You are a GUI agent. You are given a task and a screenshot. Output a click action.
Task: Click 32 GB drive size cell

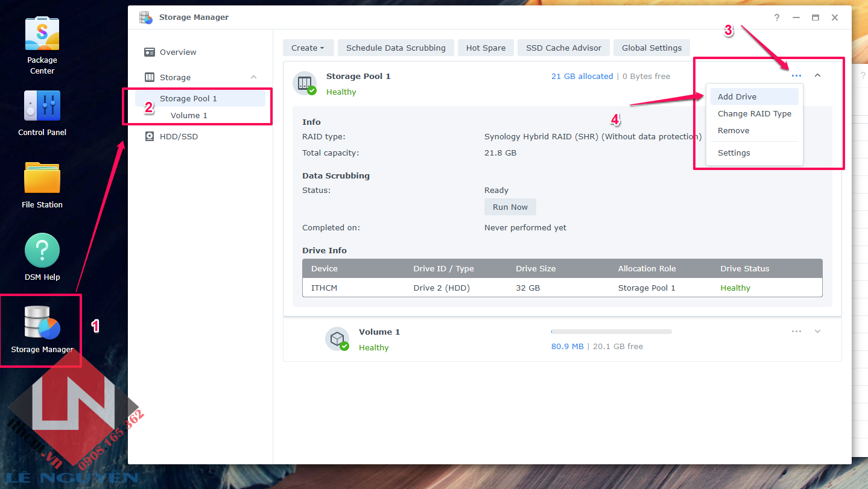click(x=528, y=288)
